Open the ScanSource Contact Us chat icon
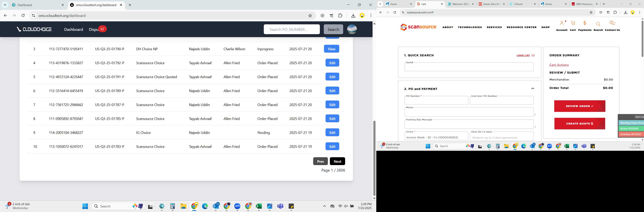Screen dimensions: 644x212 pos(612,23)
